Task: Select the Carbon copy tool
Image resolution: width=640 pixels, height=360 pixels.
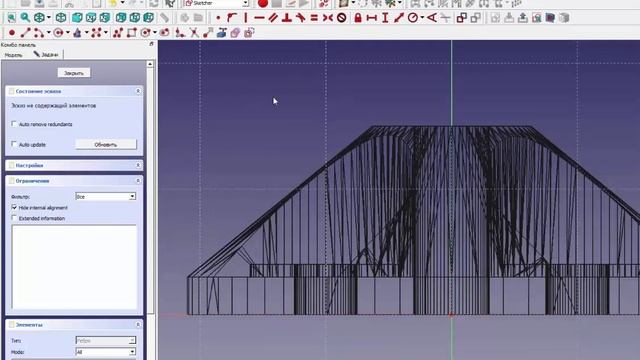Action: pos(235,33)
